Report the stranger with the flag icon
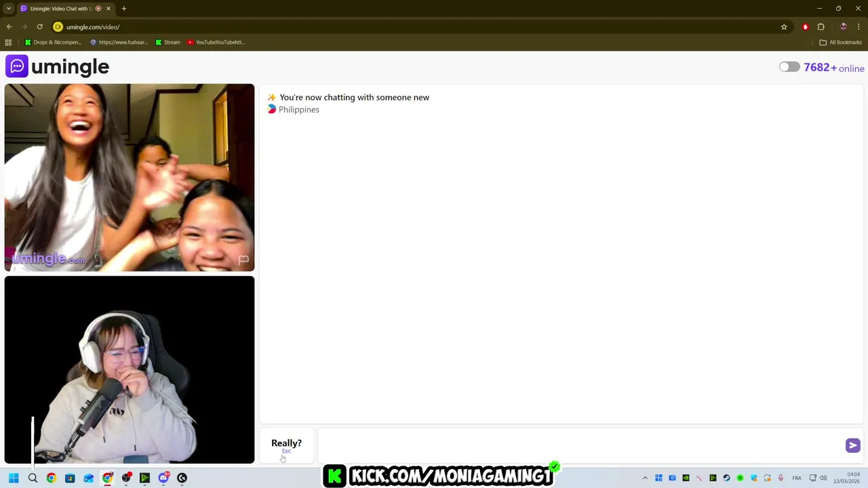This screenshot has height=488, width=868. coord(243,260)
